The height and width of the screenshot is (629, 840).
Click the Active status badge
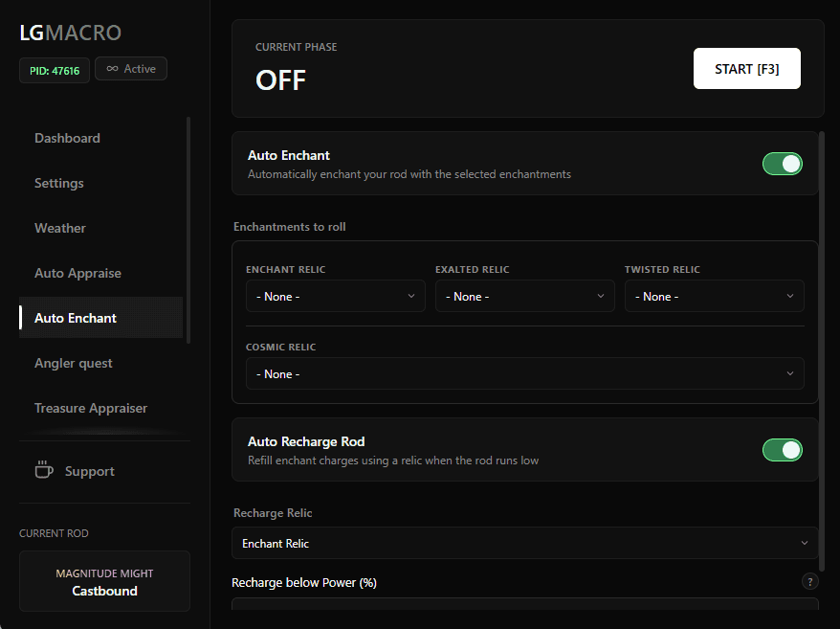(131, 69)
